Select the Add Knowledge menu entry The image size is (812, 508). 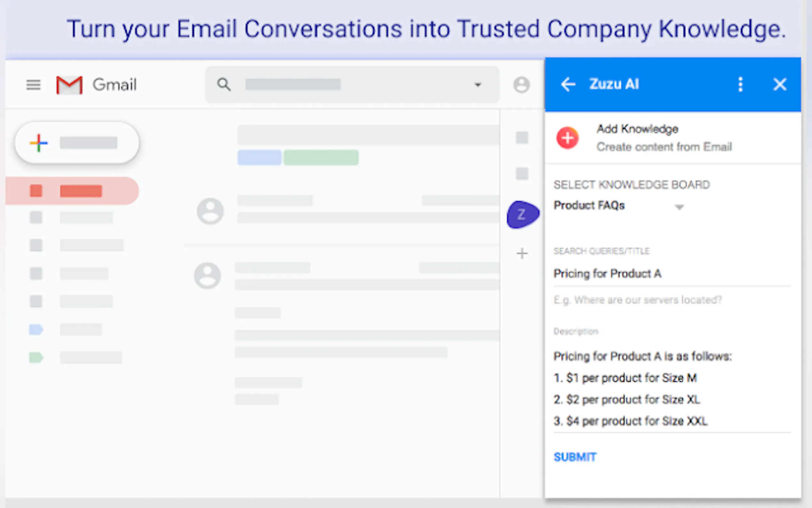664,138
